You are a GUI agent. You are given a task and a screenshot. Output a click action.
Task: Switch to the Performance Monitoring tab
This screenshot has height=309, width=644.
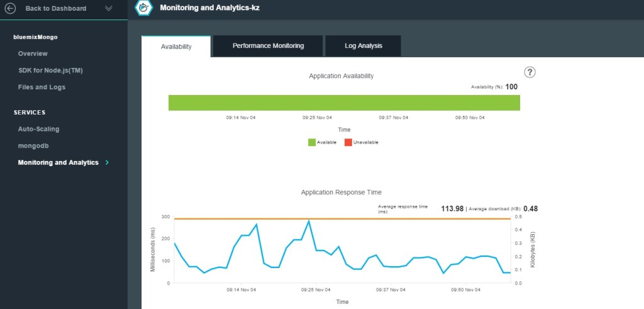click(x=268, y=46)
